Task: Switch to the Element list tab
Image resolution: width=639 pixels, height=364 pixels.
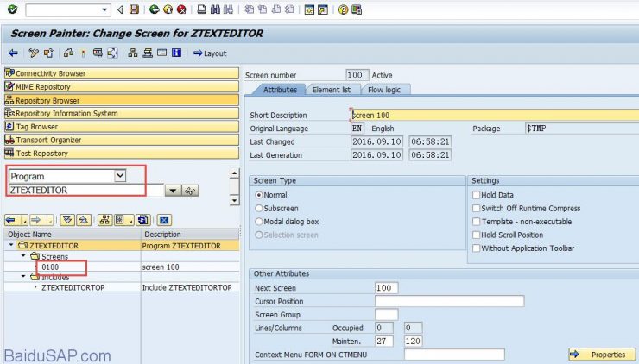Action: click(x=331, y=90)
